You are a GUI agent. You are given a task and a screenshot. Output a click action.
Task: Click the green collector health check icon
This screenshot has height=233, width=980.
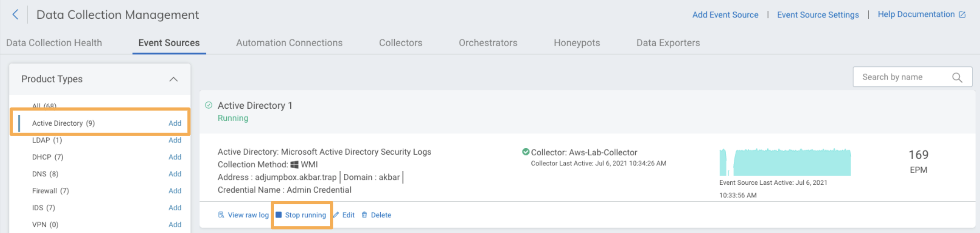point(526,152)
